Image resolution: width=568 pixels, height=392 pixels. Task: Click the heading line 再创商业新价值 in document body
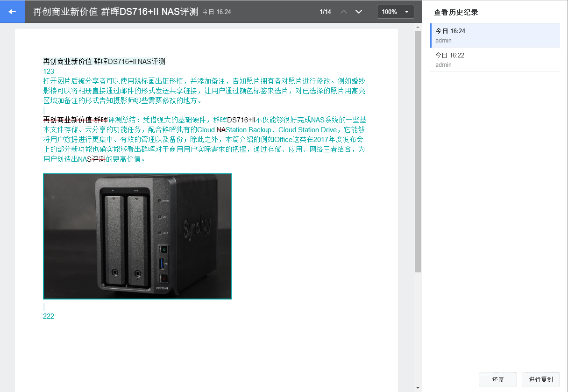(104, 62)
